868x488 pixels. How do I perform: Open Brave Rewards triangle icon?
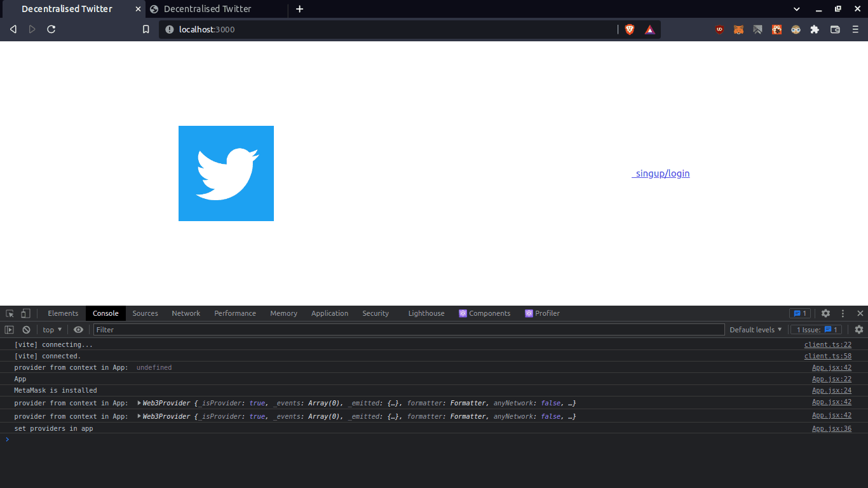point(650,29)
